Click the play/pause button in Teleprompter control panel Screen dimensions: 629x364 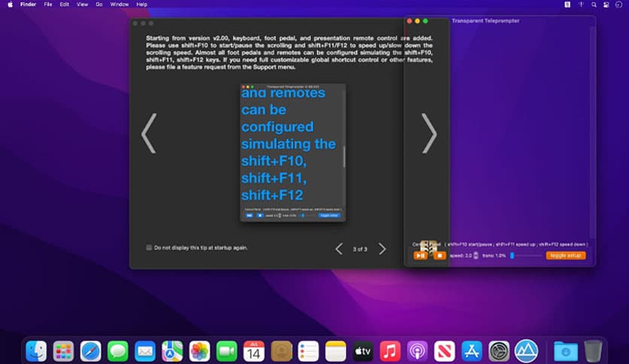coord(421,256)
